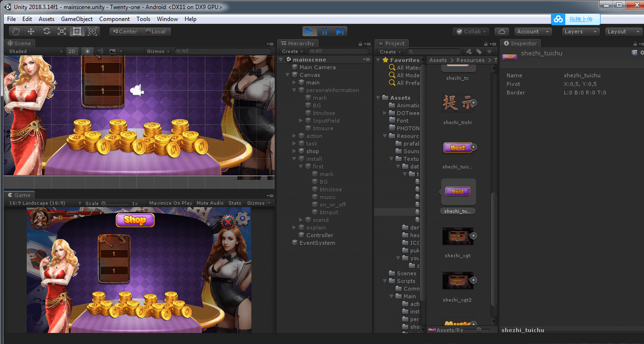Collapse the Canvas object in Hierarchy

(288, 75)
